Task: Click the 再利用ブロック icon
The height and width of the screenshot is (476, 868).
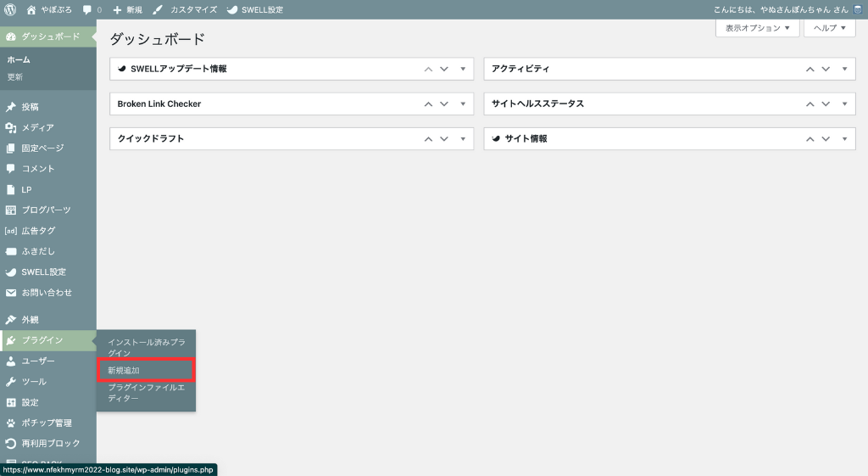Action: click(x=10, y=443)
